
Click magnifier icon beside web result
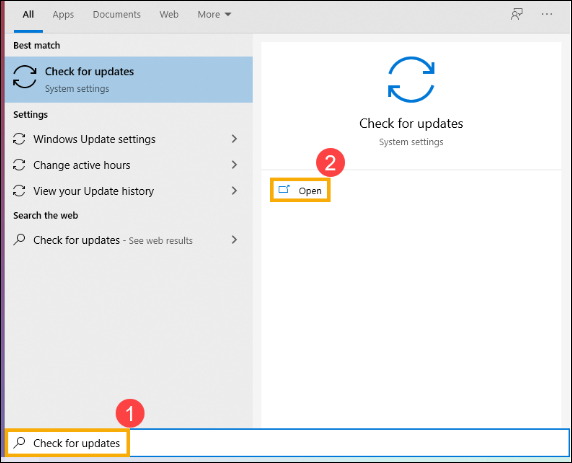coord(19,240)
